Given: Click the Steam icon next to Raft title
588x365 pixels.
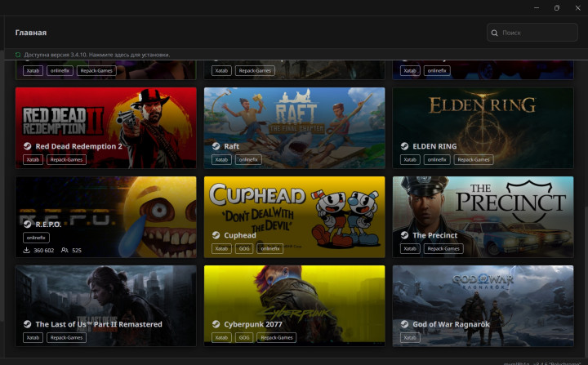Looking at the screenshot, I should [216, 147].
